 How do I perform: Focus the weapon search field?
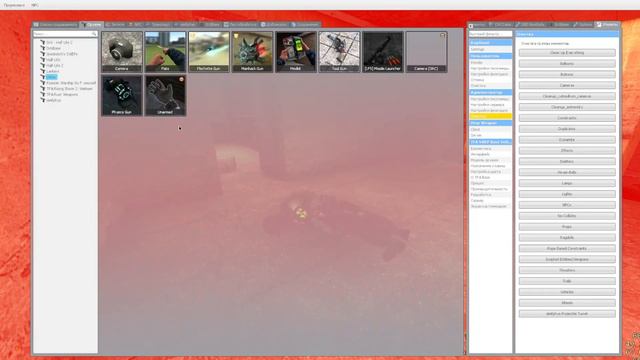pyautogui.click(x=65, y=34)
